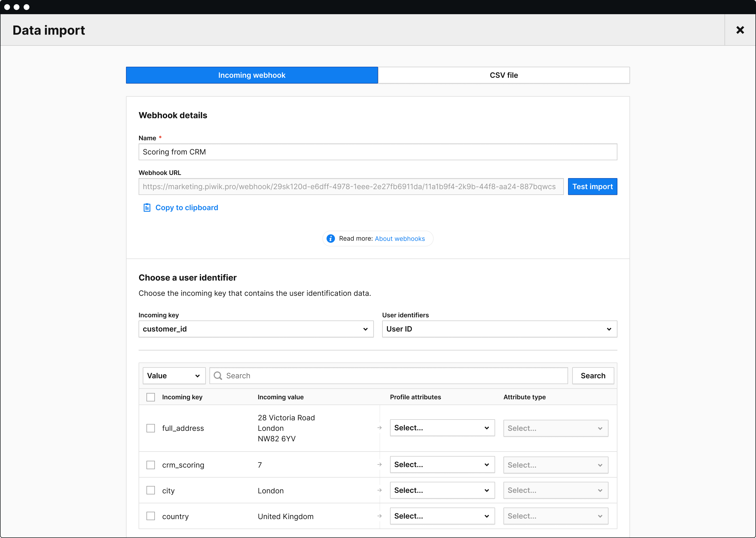Open the Value filter dropdown above the table
756x538 pixels.
click(x=174, y=375)
